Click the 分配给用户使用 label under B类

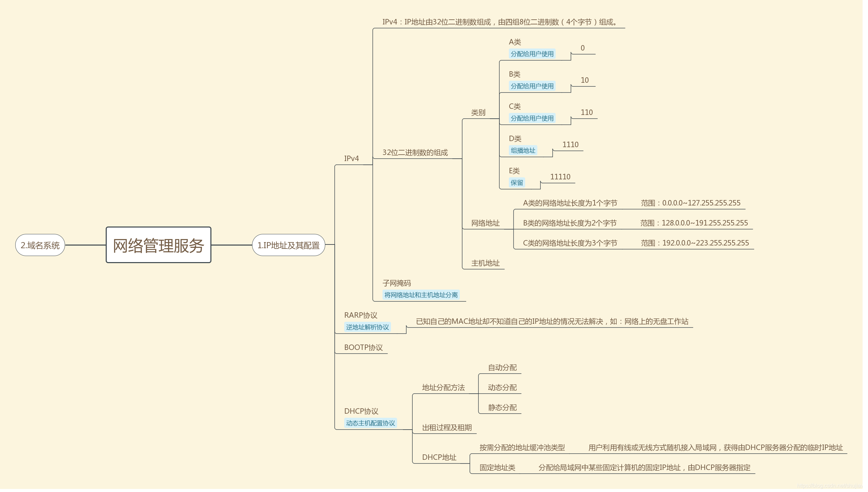[532, 86]
